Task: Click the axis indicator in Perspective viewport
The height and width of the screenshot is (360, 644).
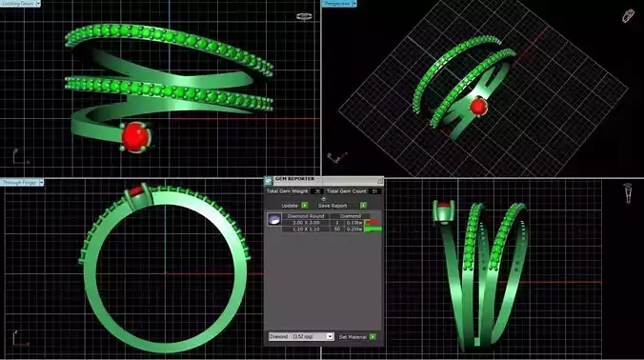Action: pos(337,157)
